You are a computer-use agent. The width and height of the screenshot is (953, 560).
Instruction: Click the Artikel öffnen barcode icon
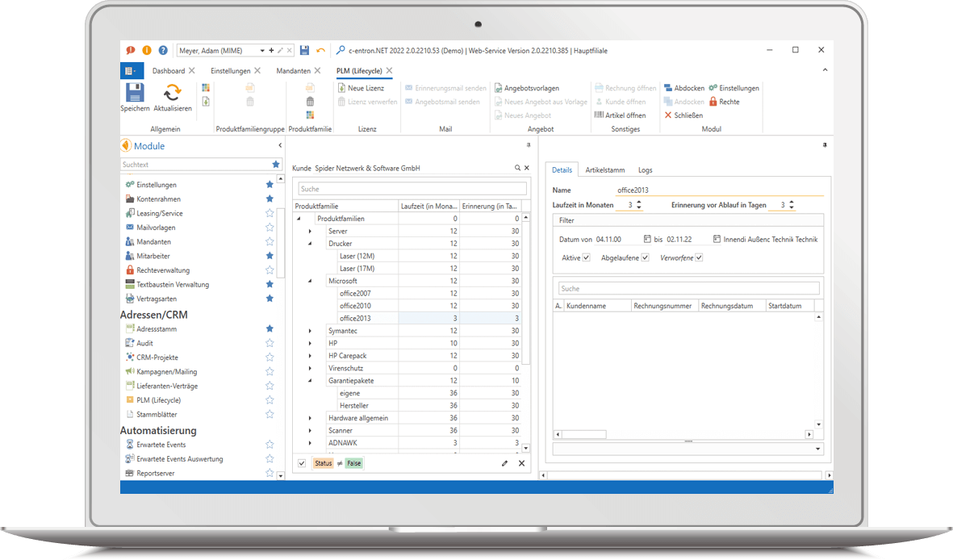[600, 114]
